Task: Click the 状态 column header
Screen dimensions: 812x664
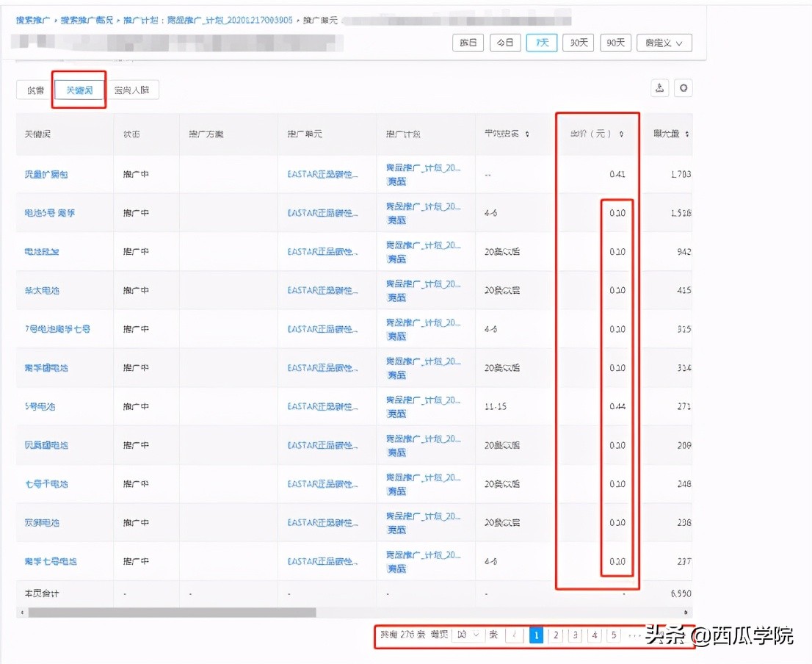Action: [x=131, y=134]
